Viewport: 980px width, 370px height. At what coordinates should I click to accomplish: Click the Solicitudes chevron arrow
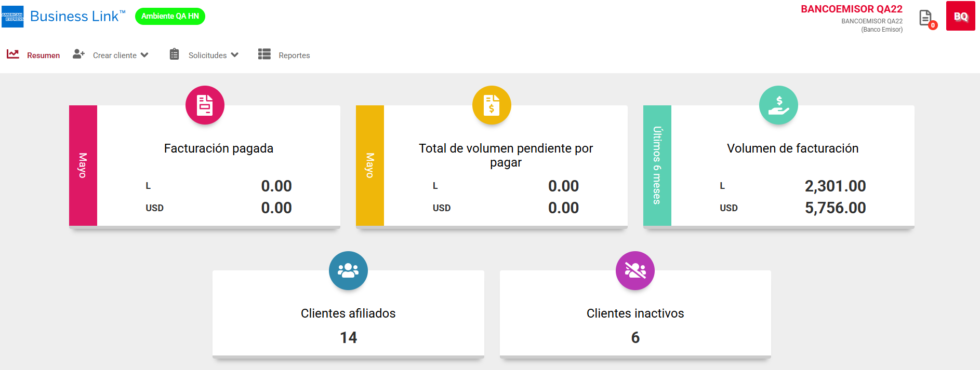235,55
